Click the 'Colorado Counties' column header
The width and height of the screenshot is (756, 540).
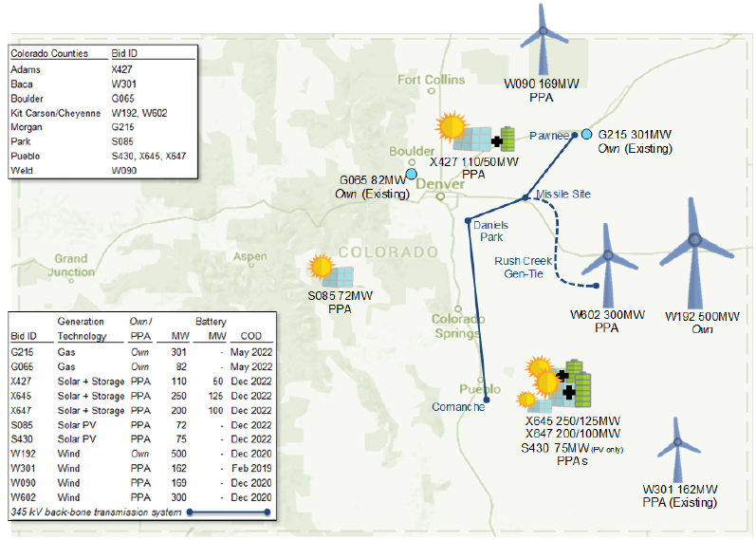pyautogui.click(x=49, y=53)
